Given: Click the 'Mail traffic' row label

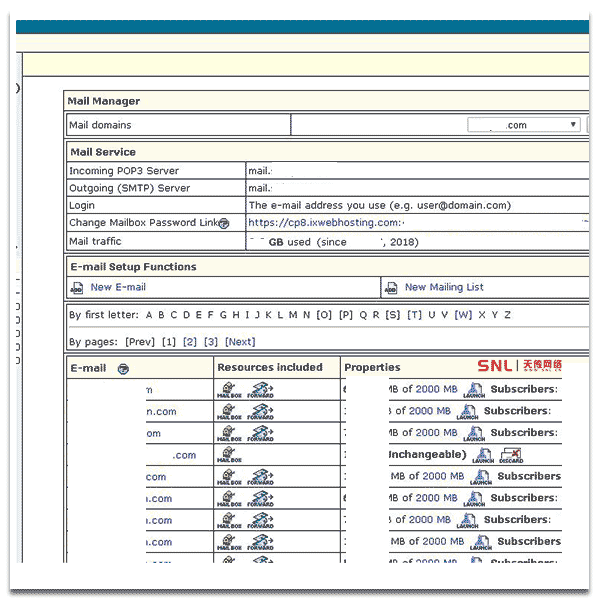Looking at the screenshot, I should coord(95,241).
